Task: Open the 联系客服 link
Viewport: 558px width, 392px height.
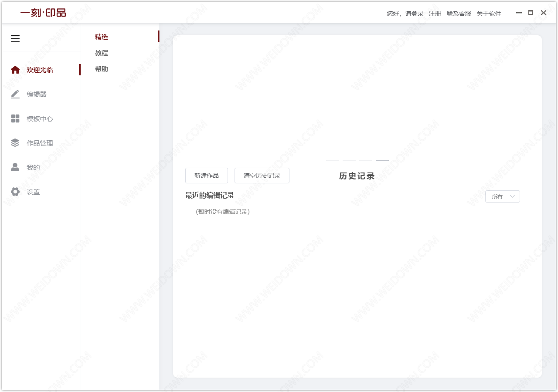Action: coord(459,14)
